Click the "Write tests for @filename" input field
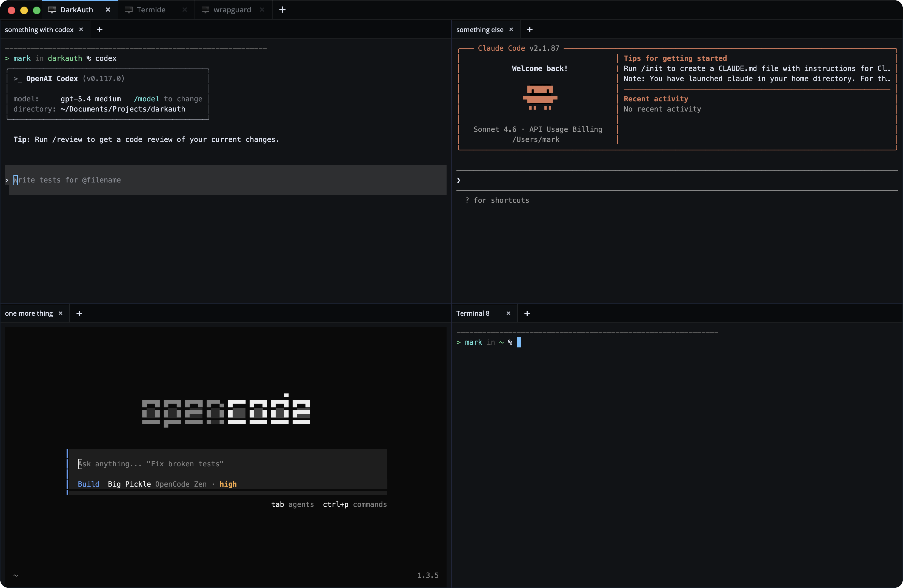 pos(67,180)
